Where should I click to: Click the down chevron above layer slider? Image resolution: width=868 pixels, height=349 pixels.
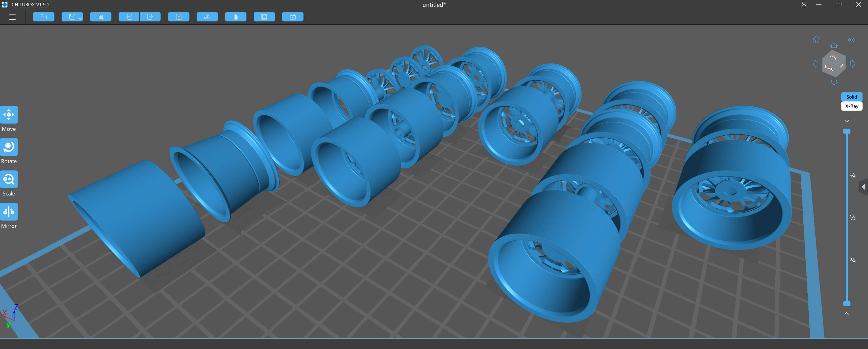tap(847, 121)
